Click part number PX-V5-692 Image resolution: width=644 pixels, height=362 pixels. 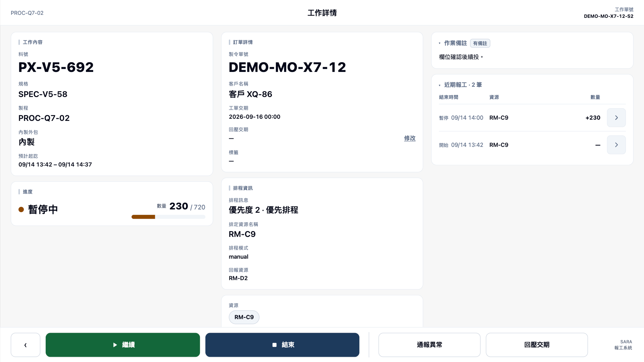tap(56, 67)
